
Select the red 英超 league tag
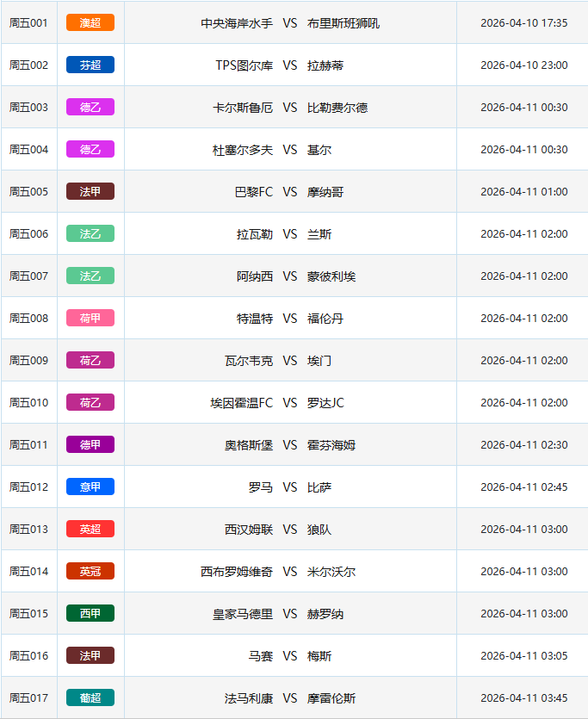(x=90, y=529)
